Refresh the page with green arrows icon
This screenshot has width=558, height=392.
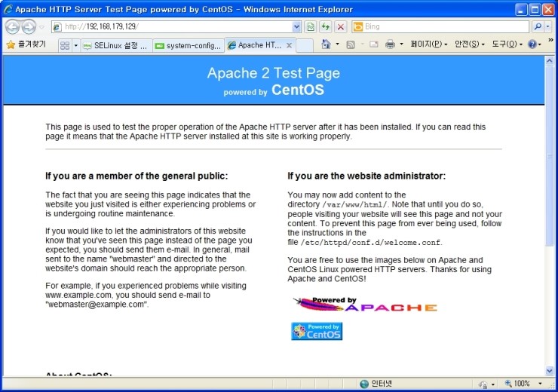325,26
